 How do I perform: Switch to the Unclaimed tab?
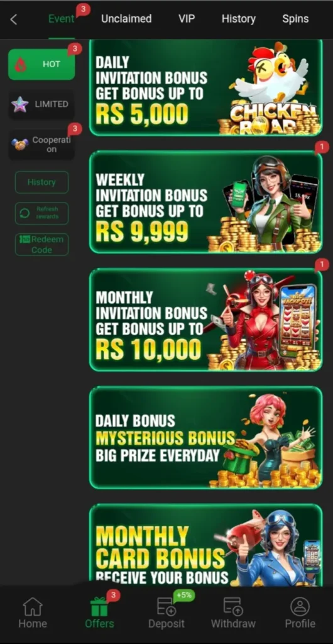[x=126, y=19]
